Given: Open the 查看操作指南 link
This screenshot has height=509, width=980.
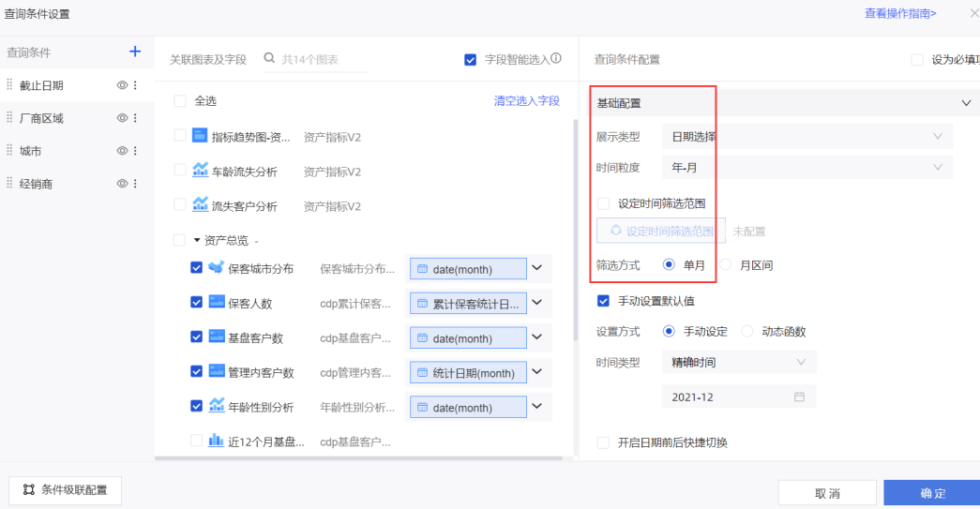Looking at the screenshot, I should (x=900, y=13).
